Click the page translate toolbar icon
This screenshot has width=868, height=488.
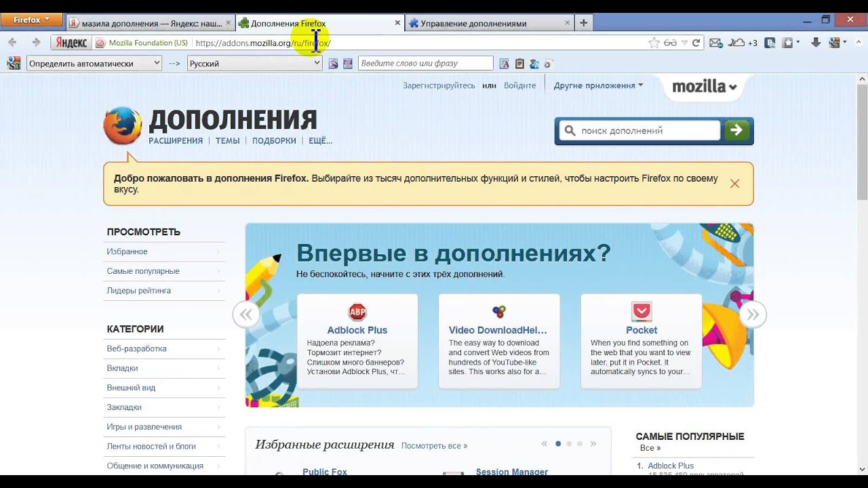coord(770,43)
